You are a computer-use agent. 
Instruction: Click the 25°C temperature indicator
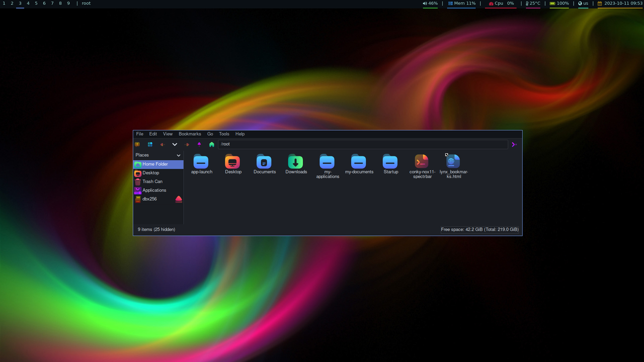533,4
